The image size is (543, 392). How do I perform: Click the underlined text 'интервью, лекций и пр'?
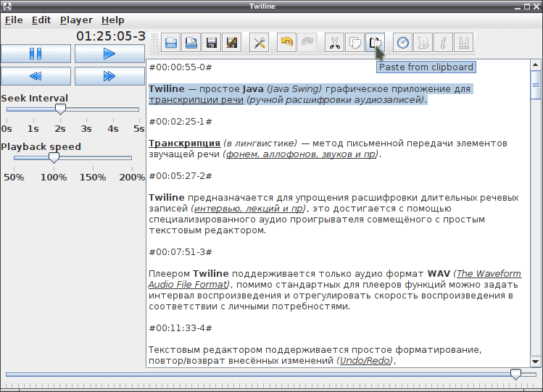coord(249,209)
